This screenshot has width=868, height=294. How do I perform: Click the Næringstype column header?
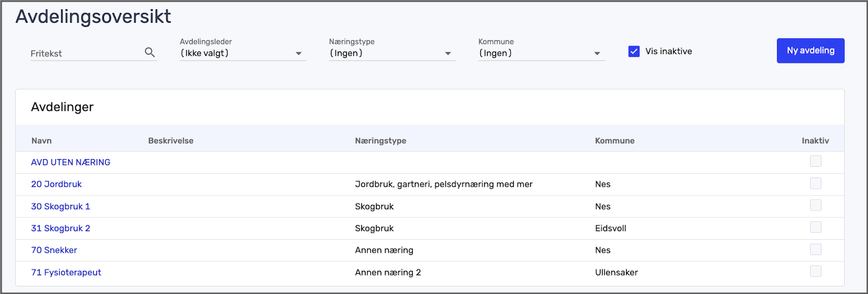[x=380, y=141]
